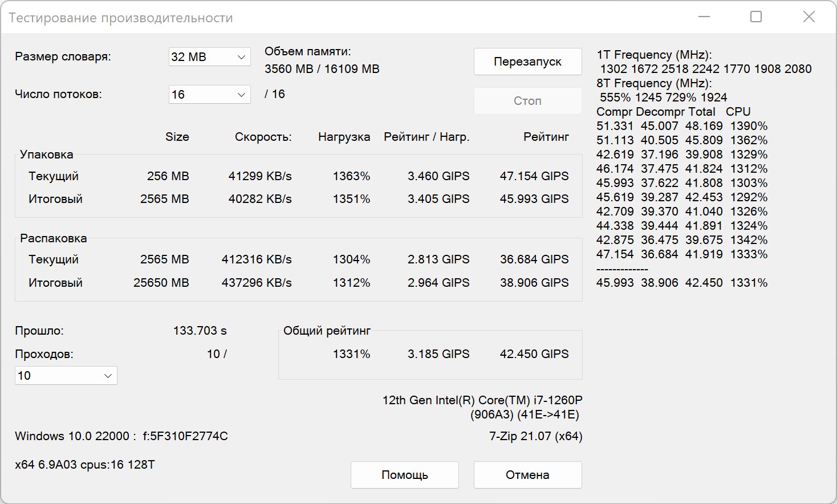Select packing current speed 41299 KB/s
This screenshot has width=837, height=504.
260,176
